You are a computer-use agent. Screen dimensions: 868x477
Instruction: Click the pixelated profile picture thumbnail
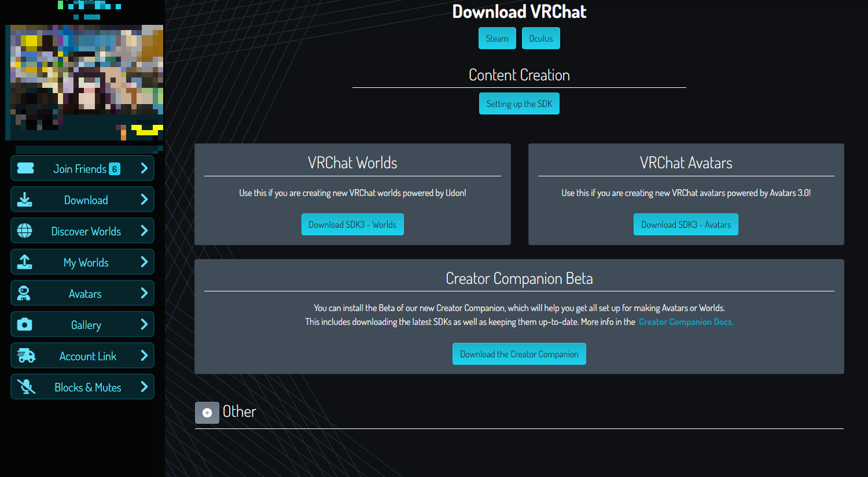[84, 83]
